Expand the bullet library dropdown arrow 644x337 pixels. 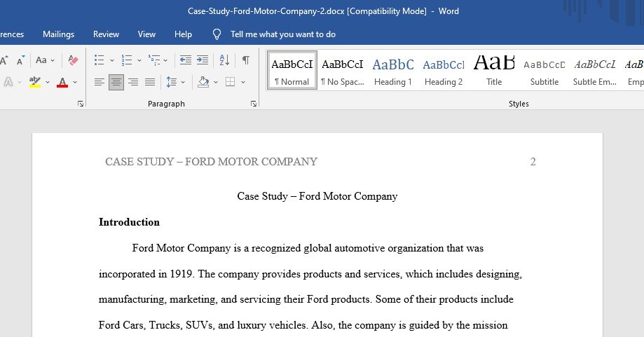(111, 61)
